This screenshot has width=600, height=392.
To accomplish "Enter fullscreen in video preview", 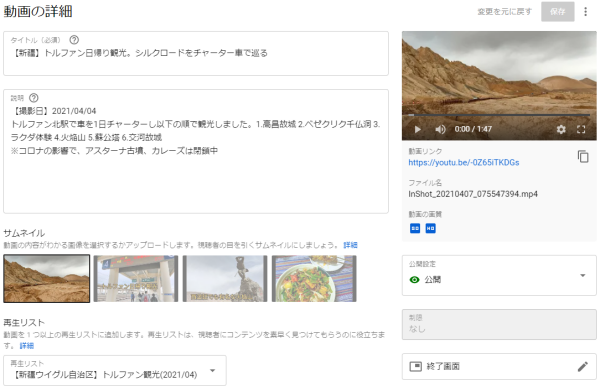I will pos(581,129).
